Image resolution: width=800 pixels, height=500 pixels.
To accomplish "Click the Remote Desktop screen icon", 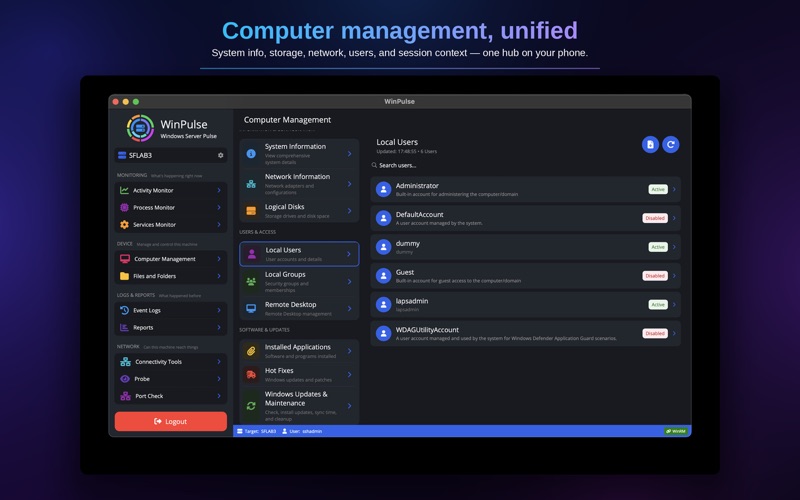I will [251, 308].
